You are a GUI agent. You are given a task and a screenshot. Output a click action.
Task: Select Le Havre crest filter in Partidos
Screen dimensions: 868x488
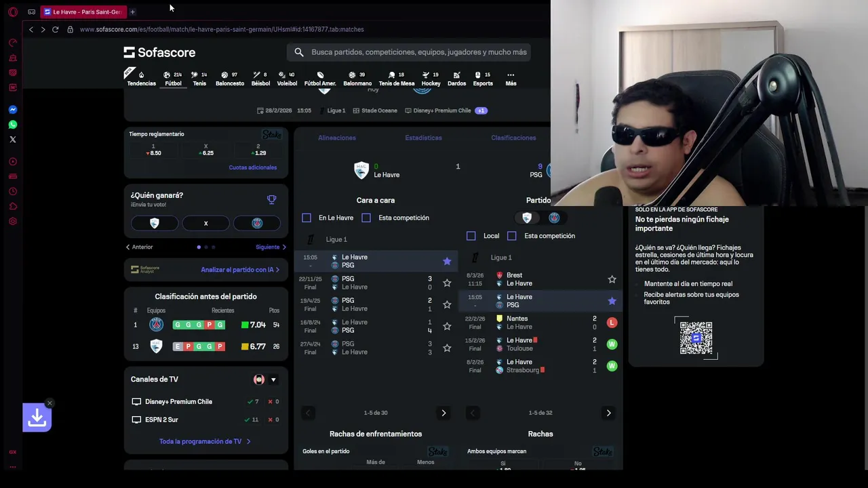click(x=527, y=218)
